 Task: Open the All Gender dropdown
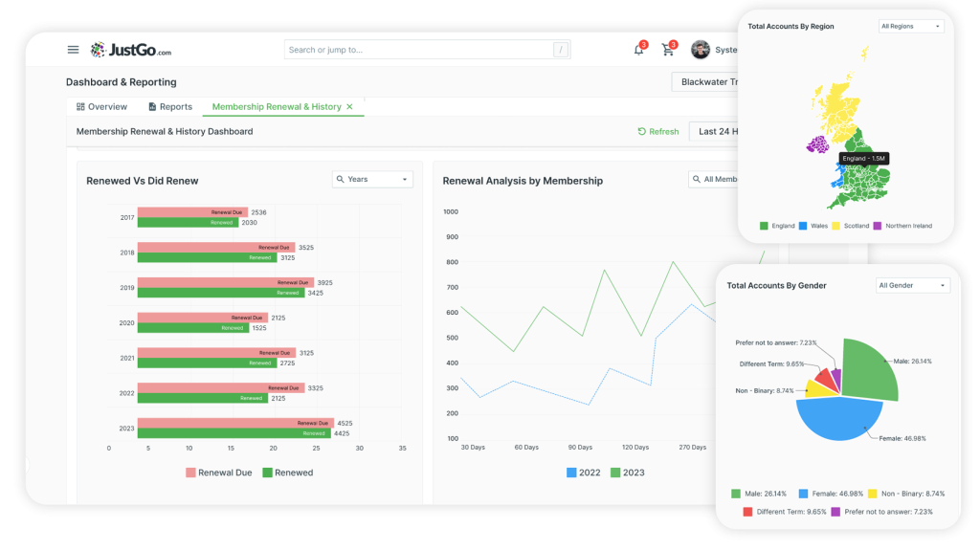coord(912,286)
